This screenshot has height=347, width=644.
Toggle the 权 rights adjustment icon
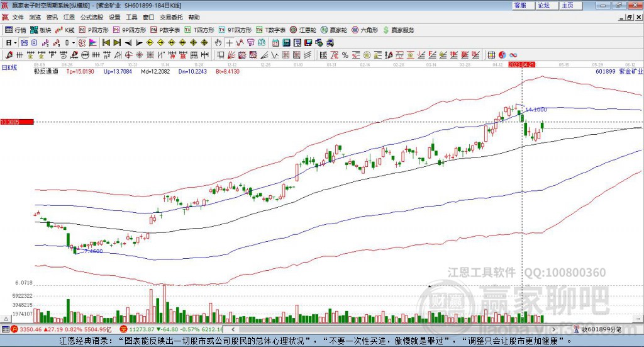pos(82,43)
